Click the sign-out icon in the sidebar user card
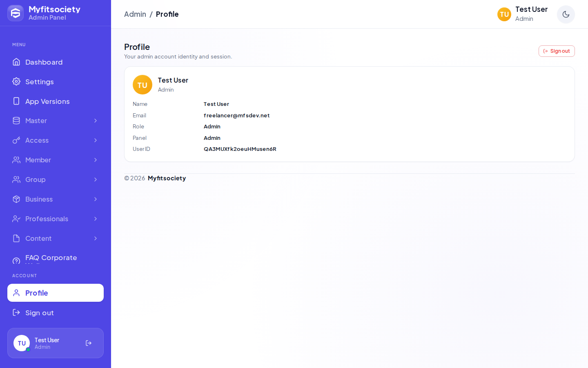This screenshot has height=368, width=588. point(89,343)
